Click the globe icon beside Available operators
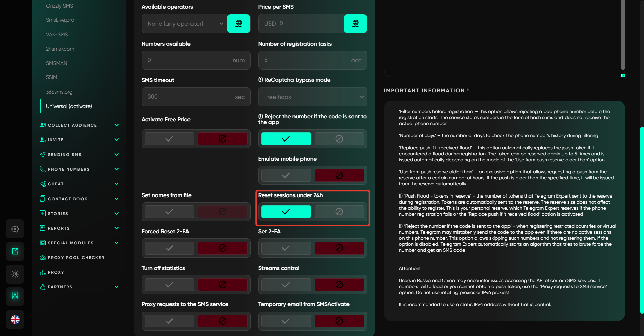Viewport: 644px width, 336px height. (238, 23)
